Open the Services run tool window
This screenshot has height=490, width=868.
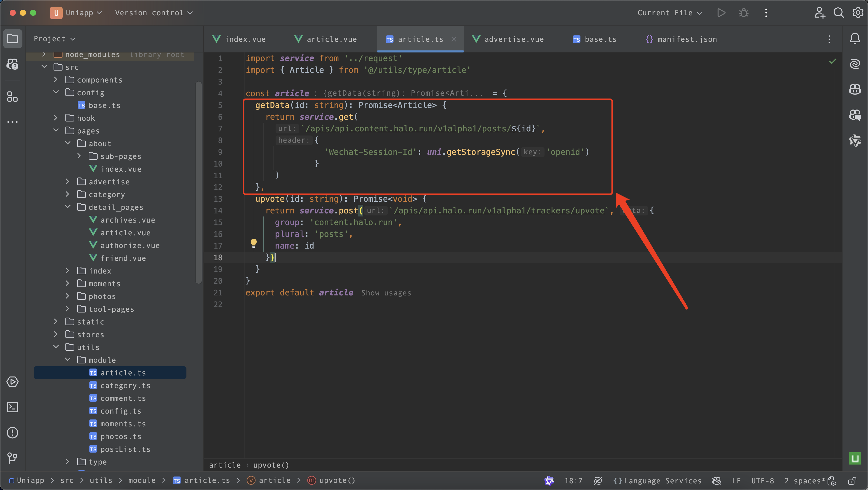12,382
